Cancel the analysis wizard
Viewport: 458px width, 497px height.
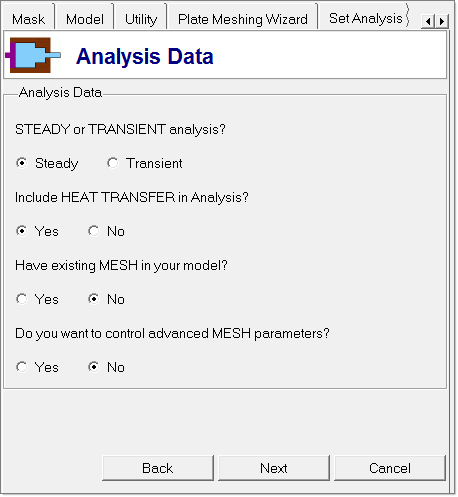(390, 468)
